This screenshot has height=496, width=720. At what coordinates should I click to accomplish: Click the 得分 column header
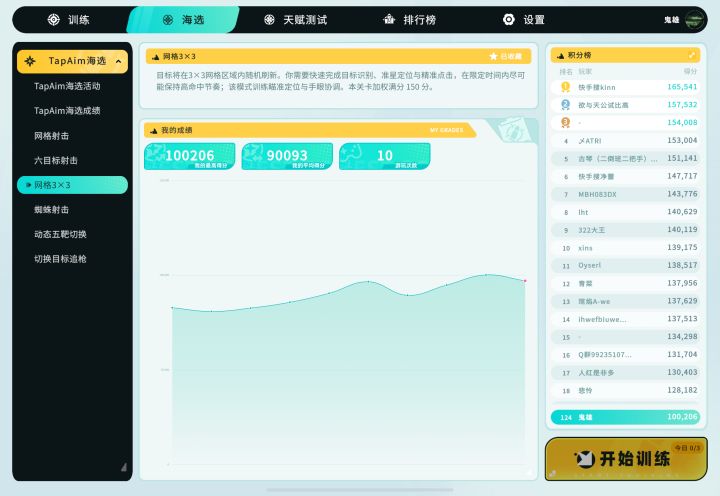tap(690, 71)
